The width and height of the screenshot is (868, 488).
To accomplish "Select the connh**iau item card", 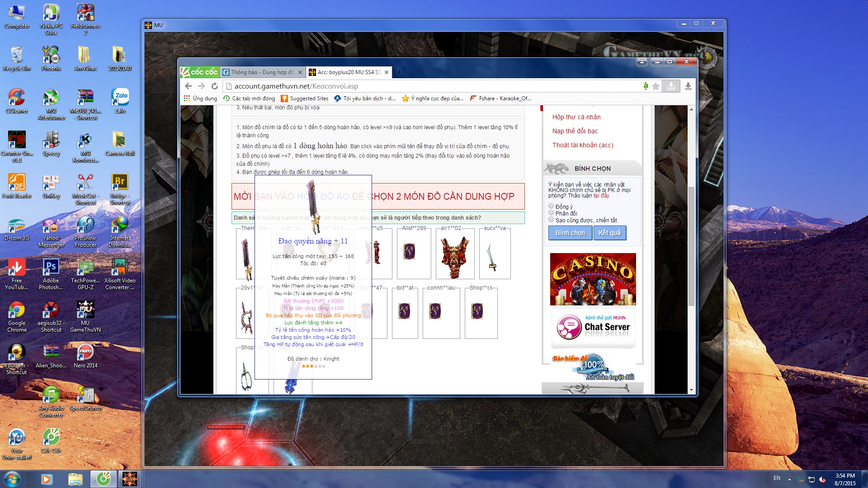I will (x=441, y=313).
